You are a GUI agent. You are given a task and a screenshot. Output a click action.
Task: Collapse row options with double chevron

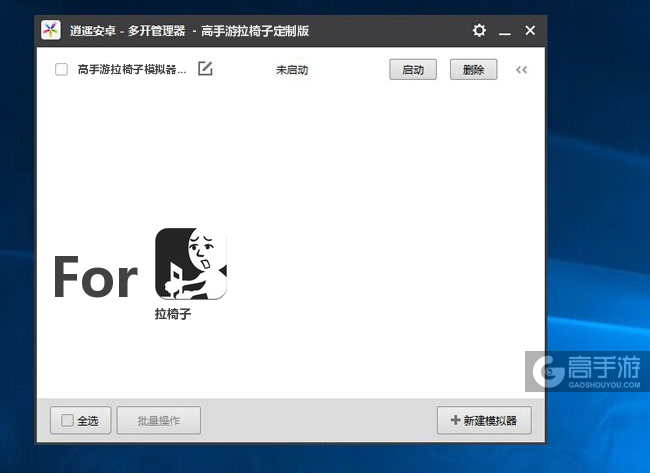tap(521, 70)
